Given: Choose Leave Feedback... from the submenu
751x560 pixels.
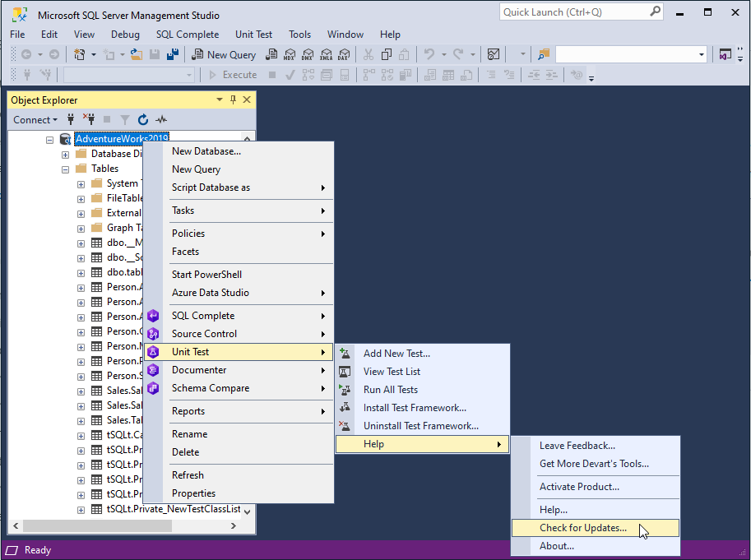Looking at the screenshot, I should tap(596, 446).
